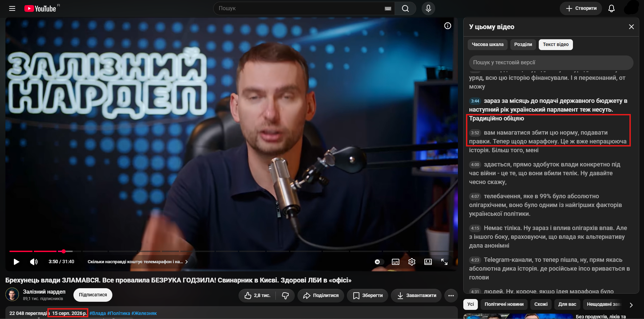Expand chapter title 'Скільки насправді коштує телемарафон'
This screenshot has width=644, height=319.
[x=137, y=262]
